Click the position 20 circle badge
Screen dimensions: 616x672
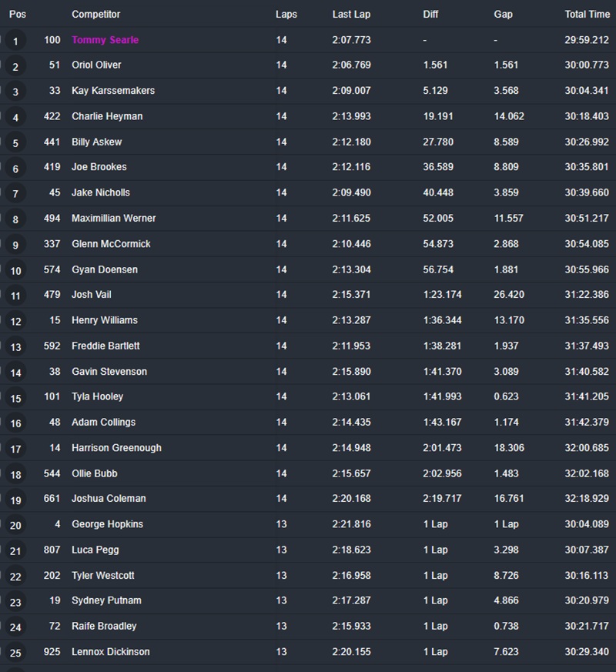pyautogui.click(x=15, y=525)
